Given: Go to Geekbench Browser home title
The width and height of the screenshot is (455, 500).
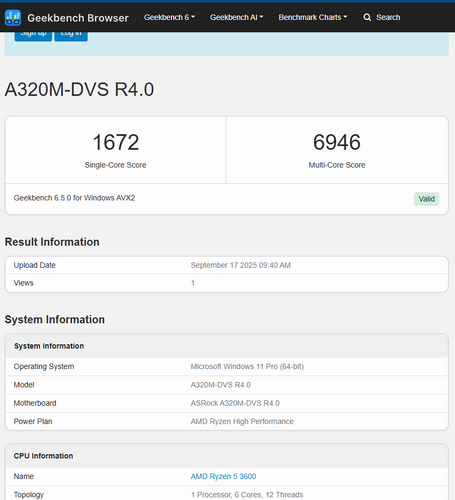Looking at the screenshot, I should pos(78,18).
